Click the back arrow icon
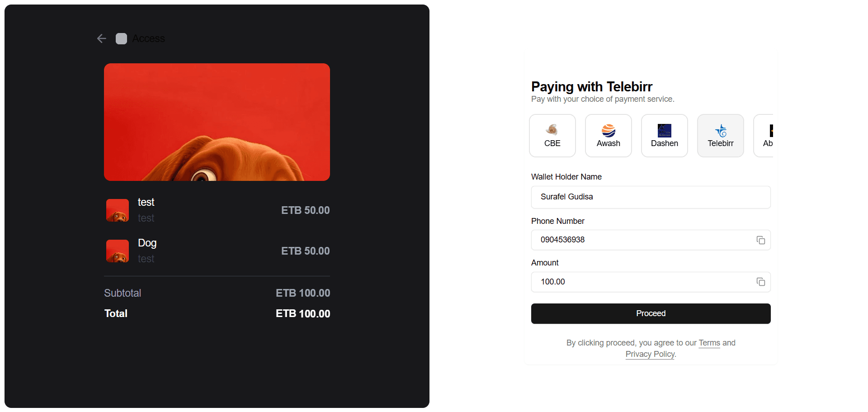Image resolution: width=868 pixels, height=412 pixels. 102,39
